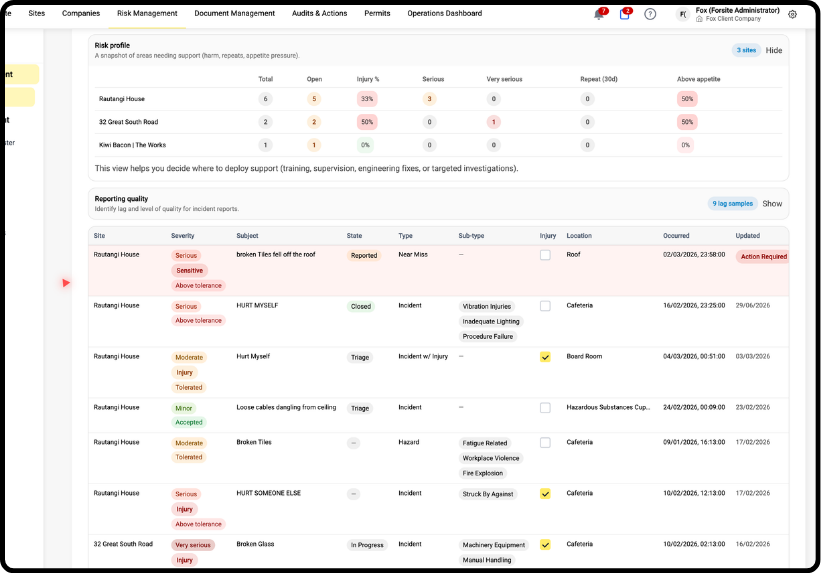821x574 pixels.
Task: Open subject 'HURT SOMEONE ELSE'
Action: [269, 493]
